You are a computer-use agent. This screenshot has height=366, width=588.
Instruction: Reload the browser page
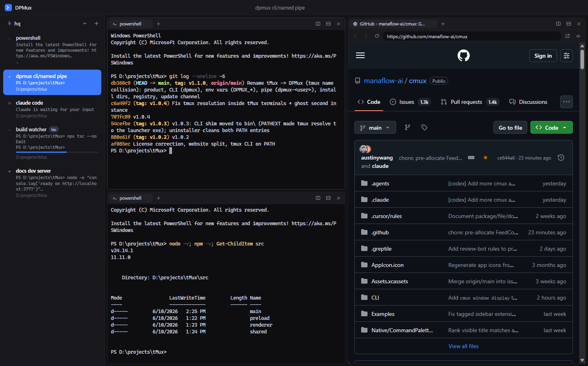pyautogui.click(x=377, y=36)
